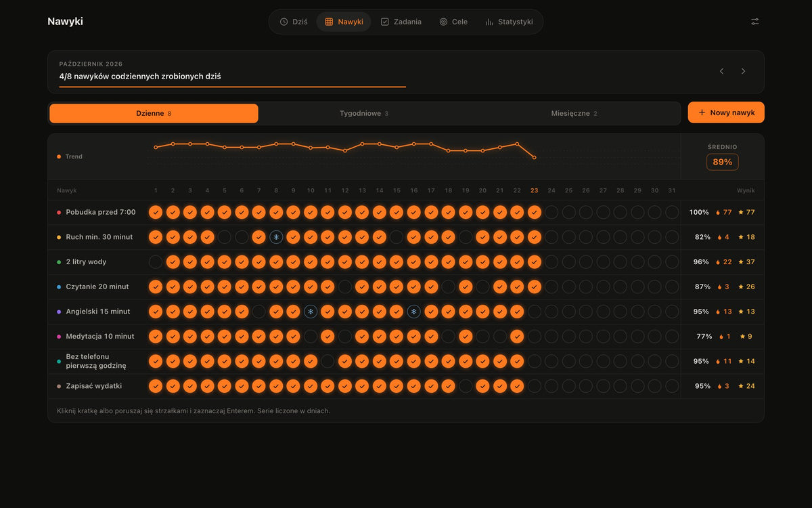Click the star icon in 2 litry wody row
Viewport: 812px width, 508px height.
pyautogui.click(x=741, y=262)
